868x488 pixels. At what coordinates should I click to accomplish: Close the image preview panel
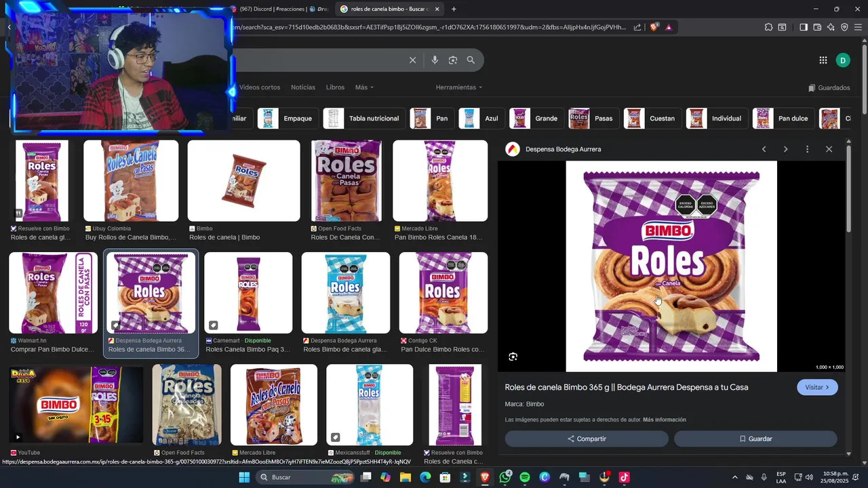pyautogui.click(x=829, y=149)
